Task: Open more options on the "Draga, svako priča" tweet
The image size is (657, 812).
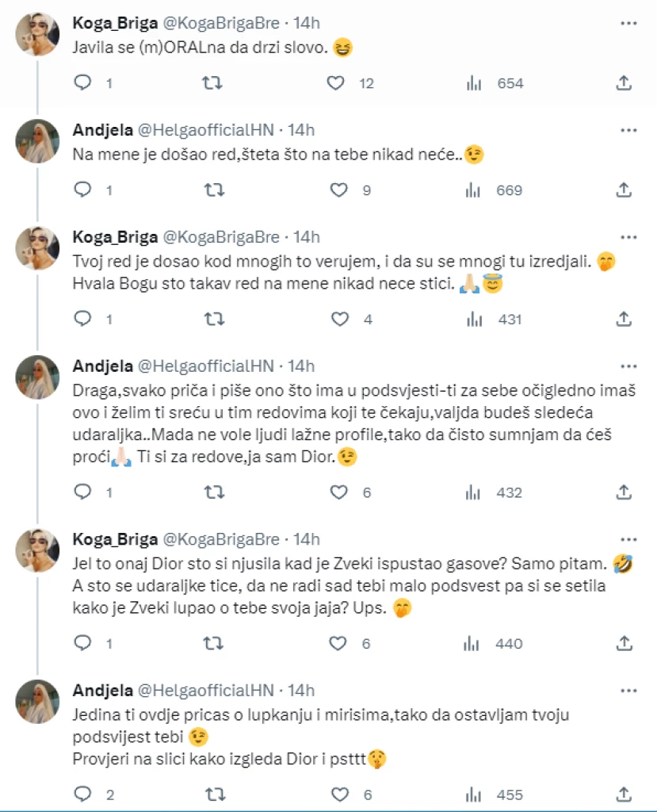Action: point(628,366)
